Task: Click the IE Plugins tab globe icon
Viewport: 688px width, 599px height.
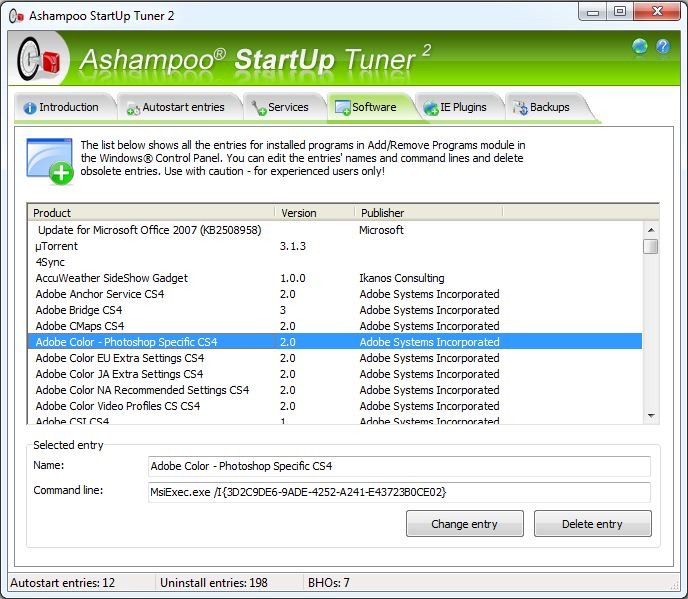Action: click(431, 108)
